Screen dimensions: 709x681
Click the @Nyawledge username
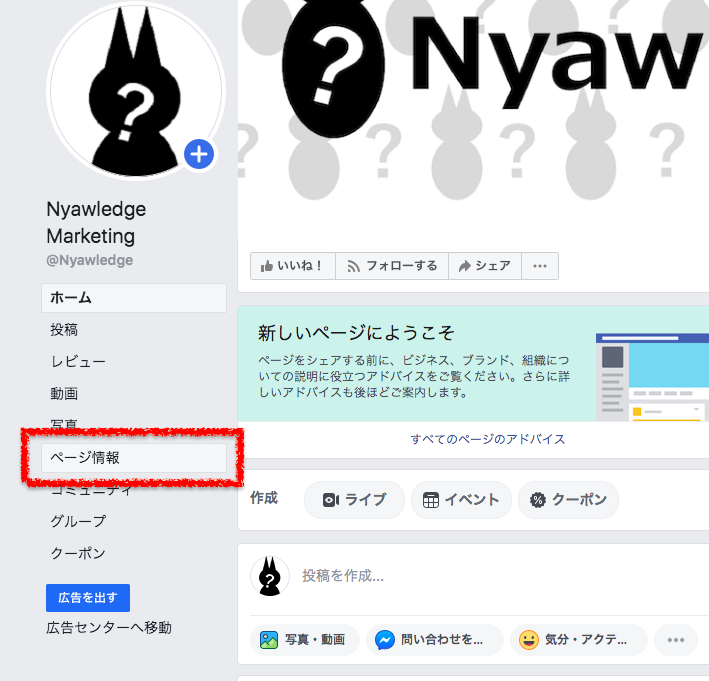(x=90, y=260)
